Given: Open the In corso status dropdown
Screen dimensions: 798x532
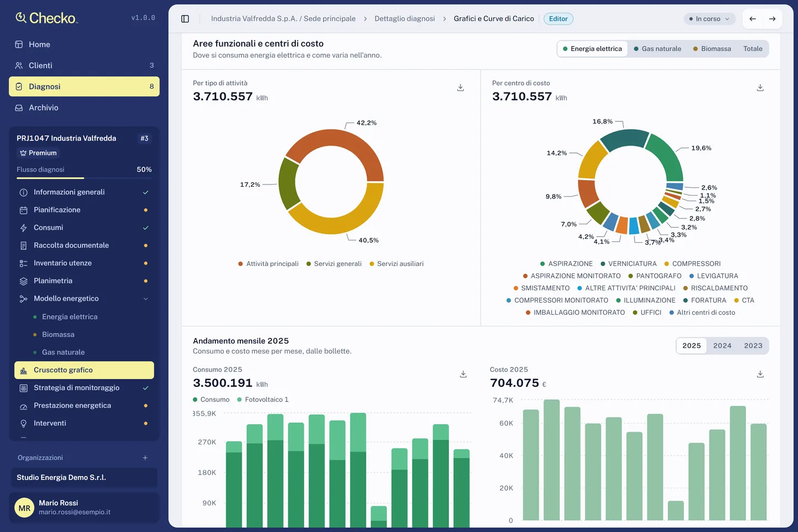Looking at the screenshot, I should [709, 19].
